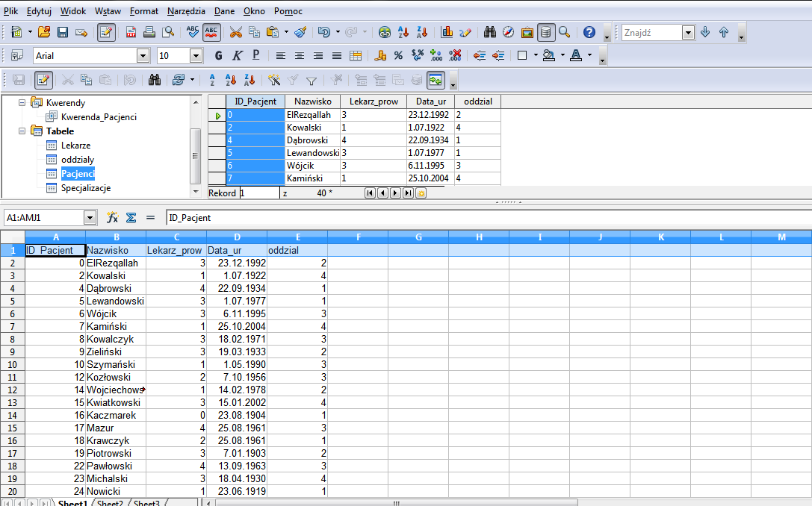Merge and center cells icon
This screenshot has width=812, height=506.
356,55
